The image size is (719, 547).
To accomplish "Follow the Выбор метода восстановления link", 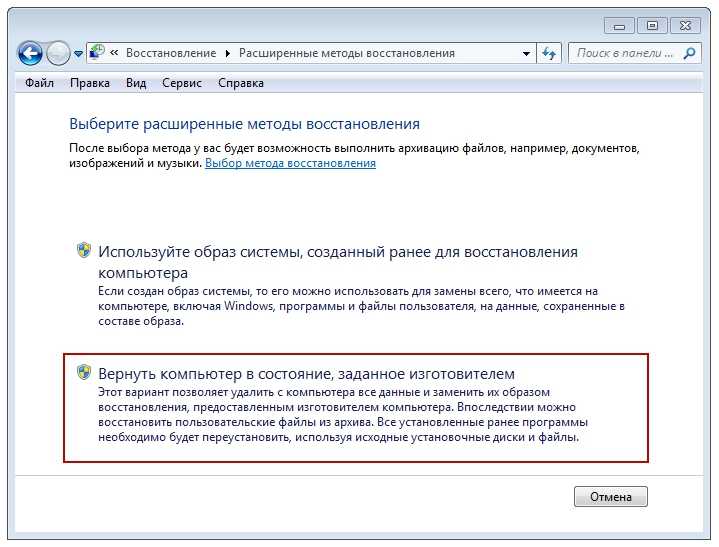I will (x=290, y=163).
